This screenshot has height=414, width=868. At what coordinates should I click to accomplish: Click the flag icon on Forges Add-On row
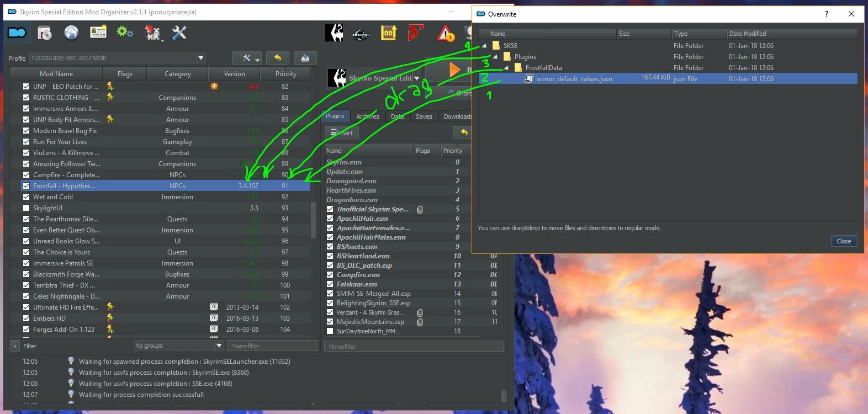pyautogui.click(x=110, y=329)
